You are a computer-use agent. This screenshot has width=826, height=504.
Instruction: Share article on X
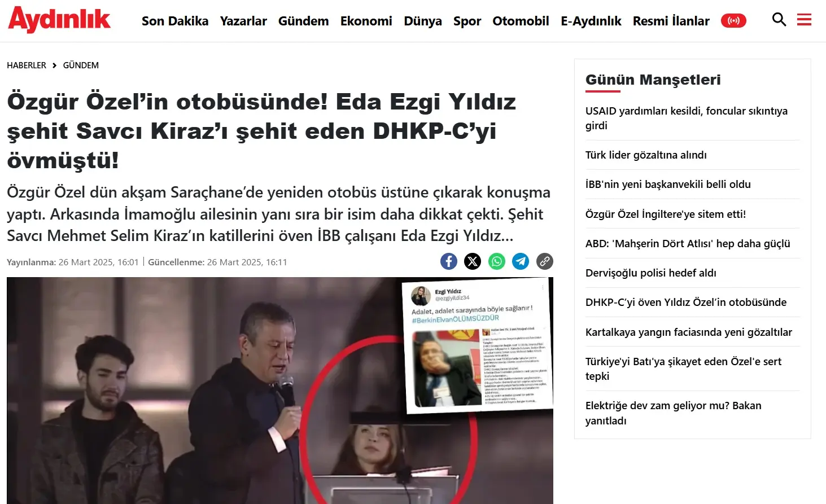(473, 261)
